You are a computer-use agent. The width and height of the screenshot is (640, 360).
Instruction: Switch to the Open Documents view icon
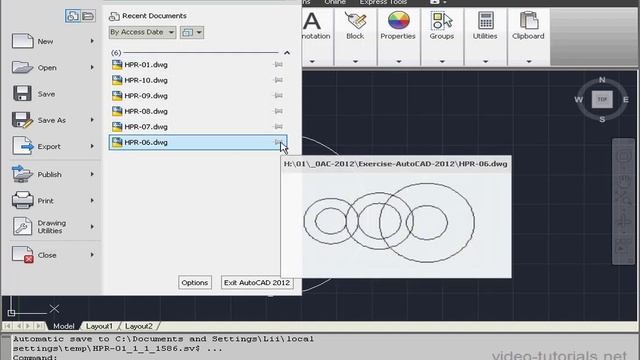click(88, 16)
